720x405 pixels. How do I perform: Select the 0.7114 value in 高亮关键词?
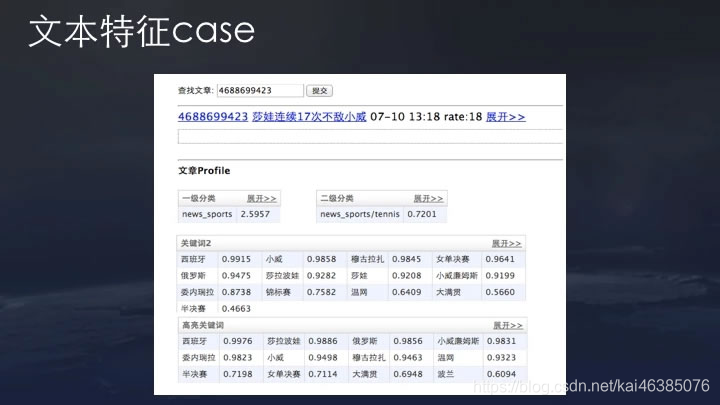coord(323,374)
